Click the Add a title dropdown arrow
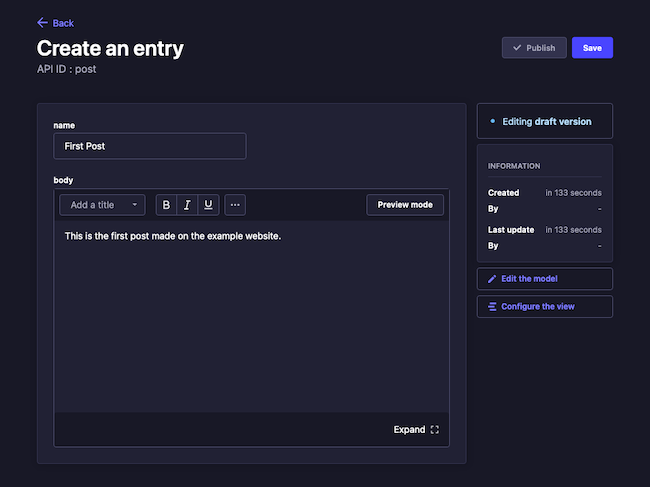The image size is (650, 487). coord(135,205)
